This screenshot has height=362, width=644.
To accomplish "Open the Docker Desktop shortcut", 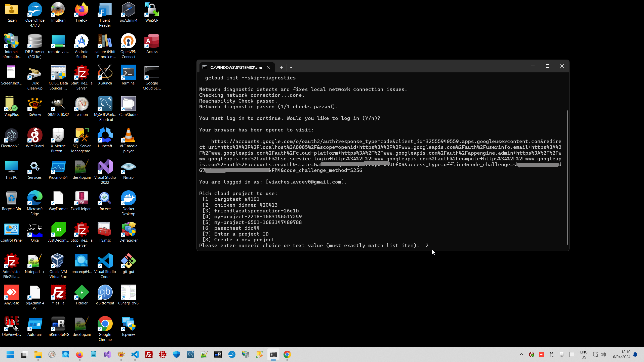I will point(128,199).
